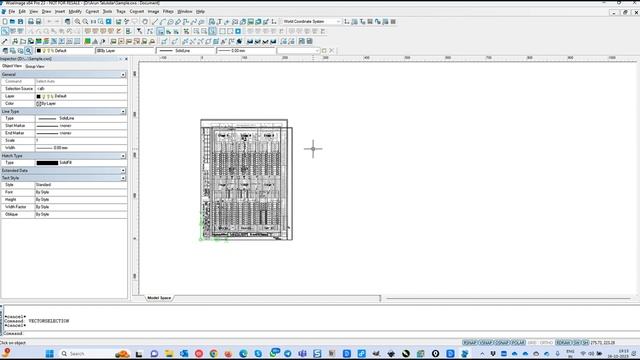Click the Print icon

[x=31, y=21]
